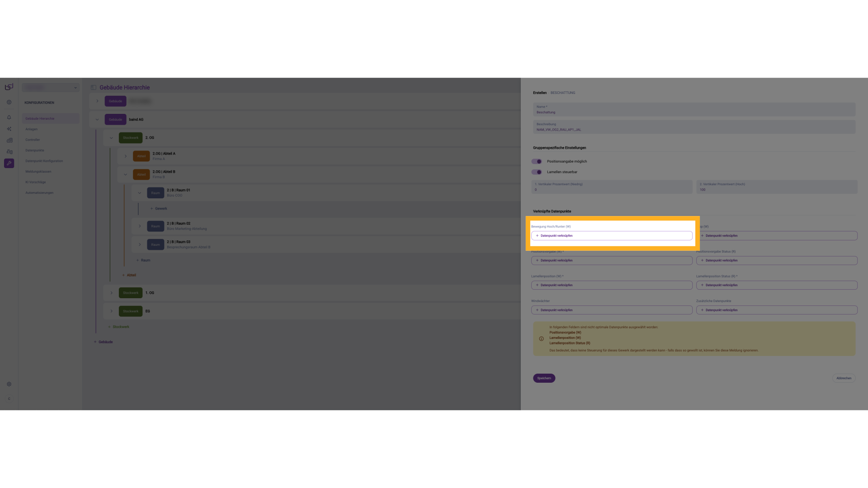Toggle the sidebar panel icon beside title
Viewport: 868px width, 488px height.
[x=94, y=88]
